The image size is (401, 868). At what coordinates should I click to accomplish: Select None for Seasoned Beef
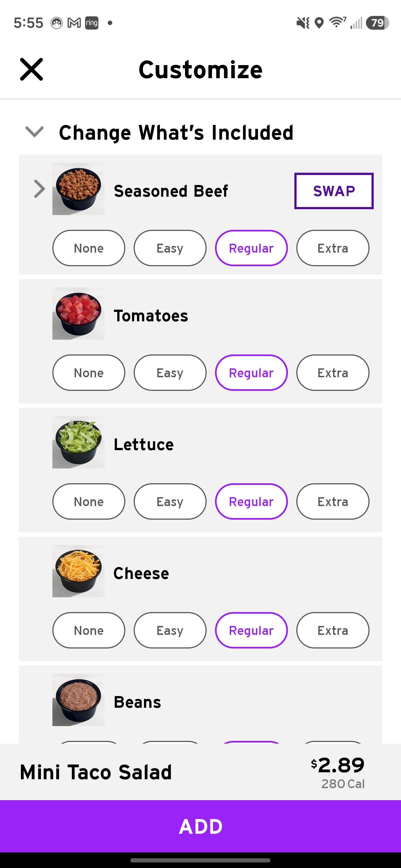89,248
